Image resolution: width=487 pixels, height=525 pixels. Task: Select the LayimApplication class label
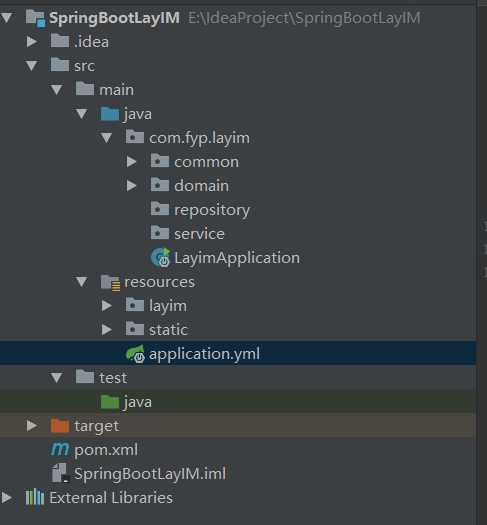click(x=237, y=258)
